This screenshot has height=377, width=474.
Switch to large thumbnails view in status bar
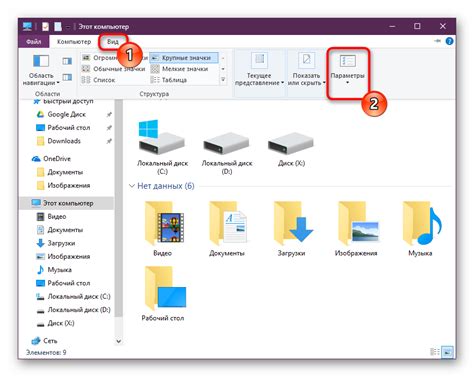(x=447, y=351)
